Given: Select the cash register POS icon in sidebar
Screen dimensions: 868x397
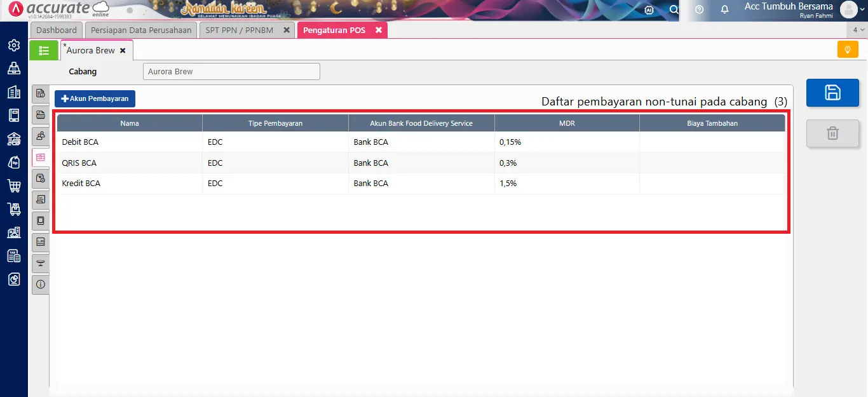Looking at the screenshot, I should (x=13, y=68).
